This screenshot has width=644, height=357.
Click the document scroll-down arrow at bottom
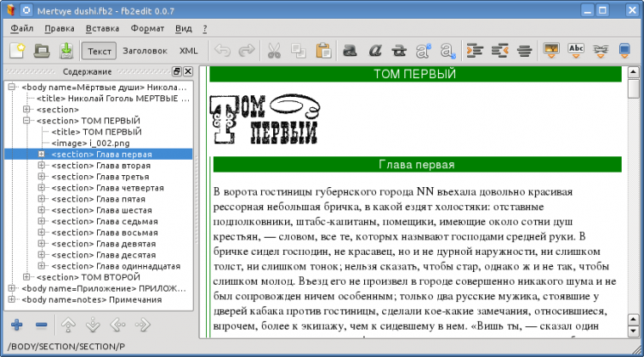click(x=634, y=330)
